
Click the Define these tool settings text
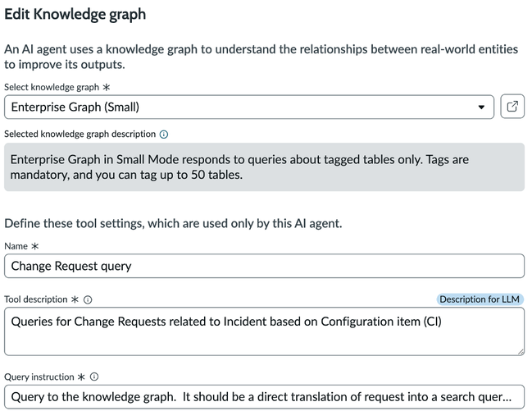point(173,223)
